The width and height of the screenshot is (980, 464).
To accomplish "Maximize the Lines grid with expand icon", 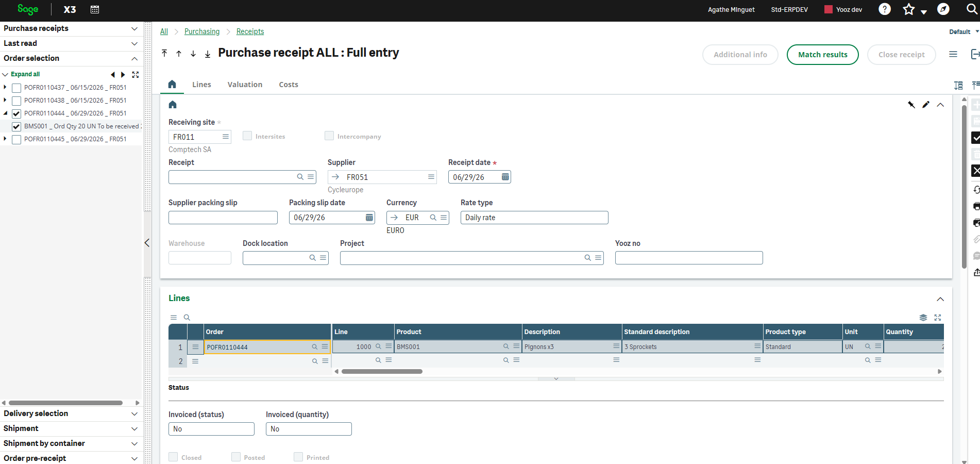I will click(x=938, y=318).
